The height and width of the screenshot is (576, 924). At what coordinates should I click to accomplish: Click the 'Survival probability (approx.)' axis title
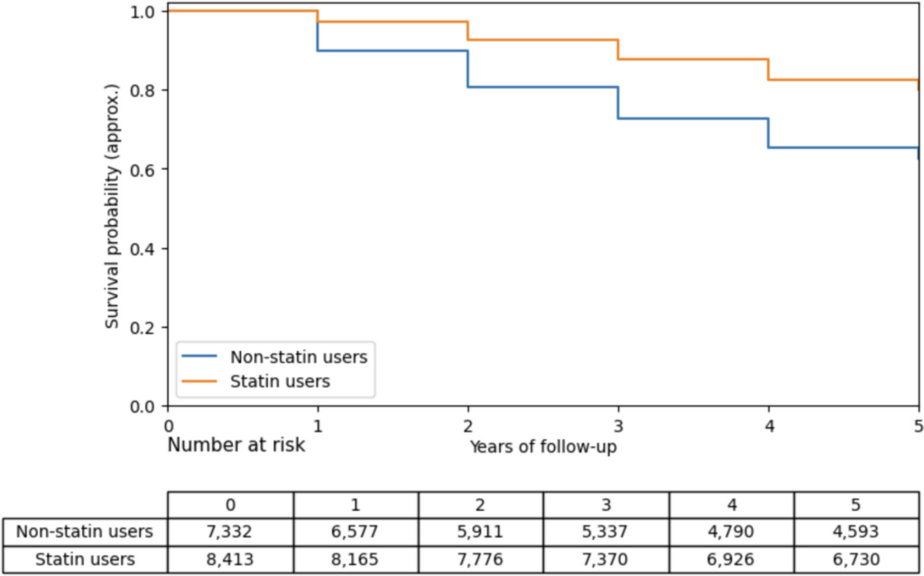(x=113, y=205)
